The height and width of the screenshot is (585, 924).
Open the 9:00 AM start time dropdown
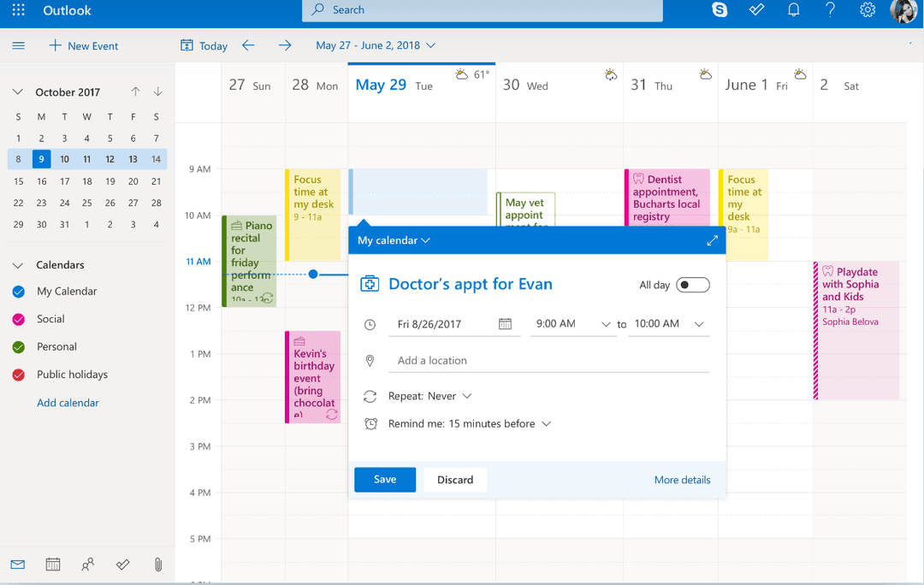(x=572, y=324)
